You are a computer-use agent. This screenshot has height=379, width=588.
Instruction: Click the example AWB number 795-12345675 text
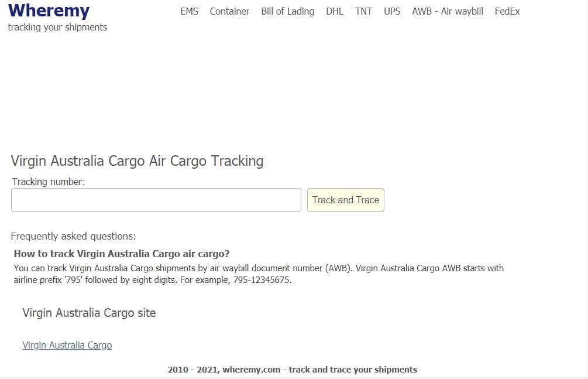pyautogui.click(x=262, y=280)
